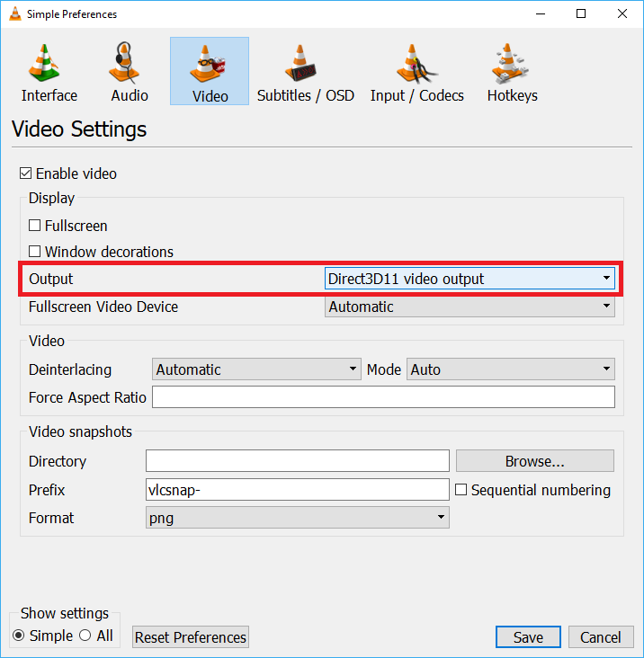Open Subtitles / OSD preferences
Screen dimensions: 644x658
305,72
